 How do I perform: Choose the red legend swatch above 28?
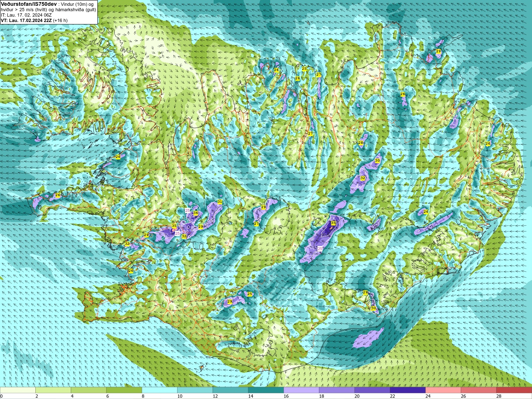514,390
